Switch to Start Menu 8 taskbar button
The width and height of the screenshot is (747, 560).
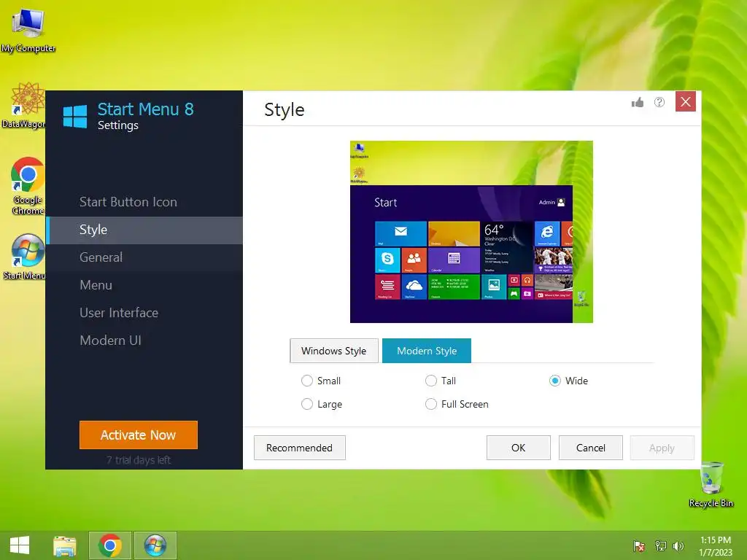155,545
